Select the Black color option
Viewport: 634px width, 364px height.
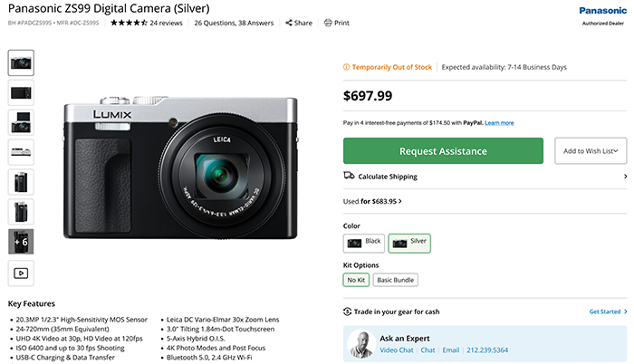[364, 242]
